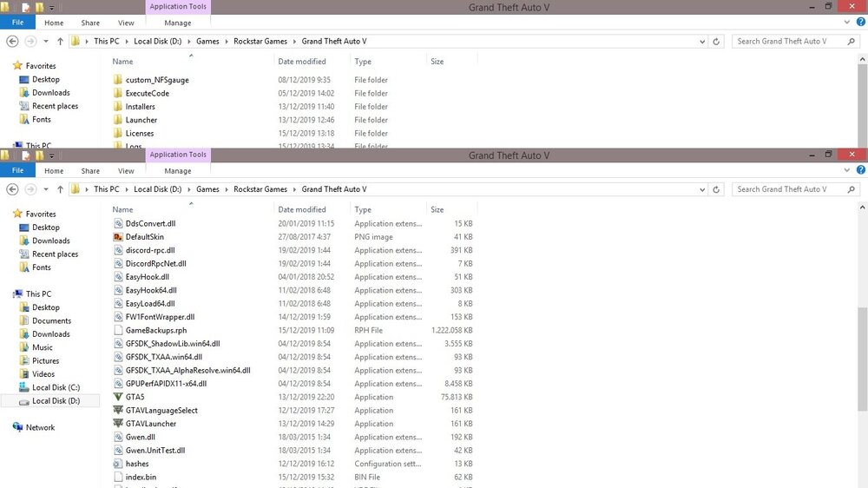Open the View tab in bottom window
Viewport: 868px width, 488px height.
pyautogui.click(x=126, y=170)
